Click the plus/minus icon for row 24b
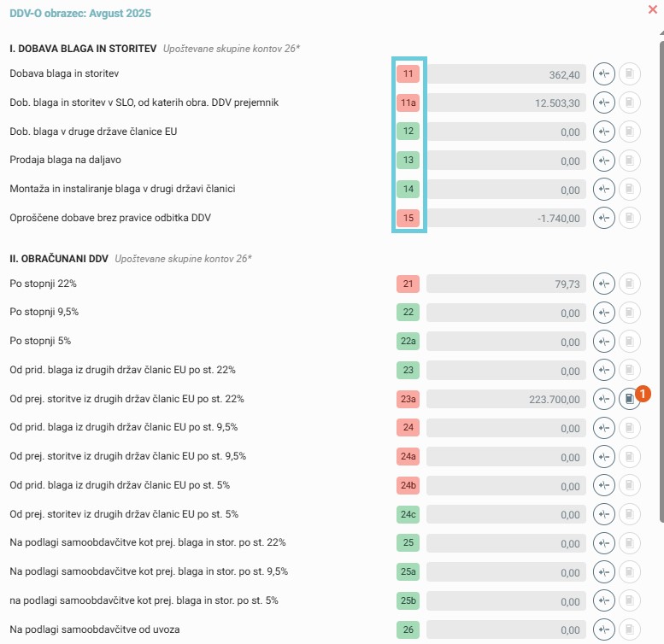Image resolution: width=664 pixels, height=644 pixels. 603,485
